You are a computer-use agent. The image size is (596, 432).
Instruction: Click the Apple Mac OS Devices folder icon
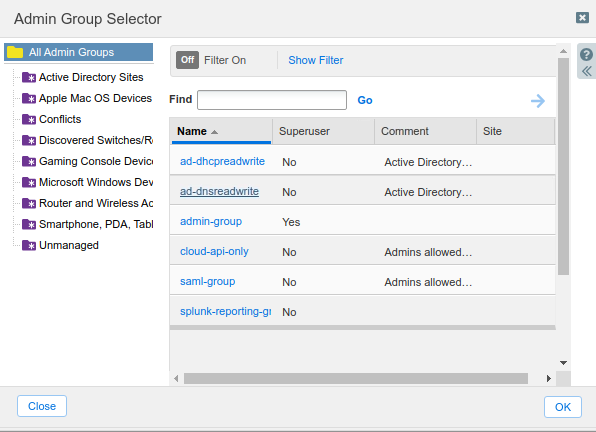[29, 98]
